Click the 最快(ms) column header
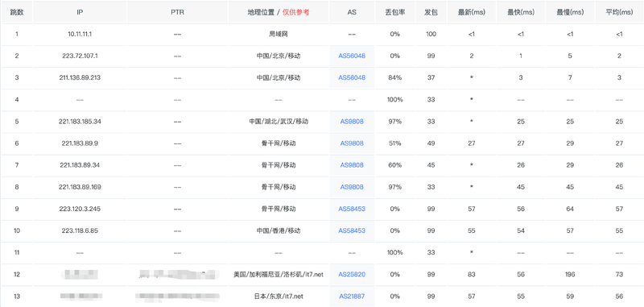644x307 pixels. point(521,12)
